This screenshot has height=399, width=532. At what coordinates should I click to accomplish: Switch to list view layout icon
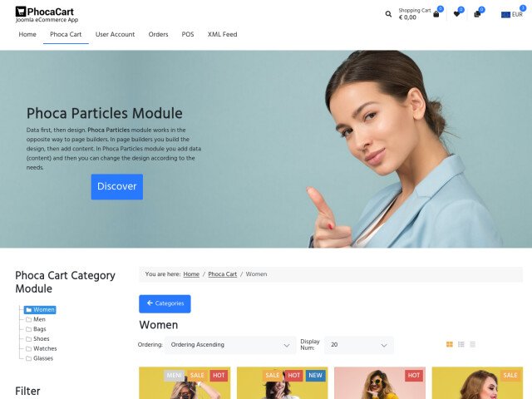(473, 344)
